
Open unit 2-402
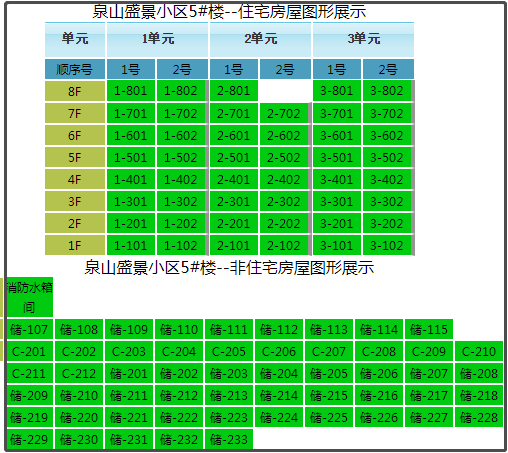point(284,180)
